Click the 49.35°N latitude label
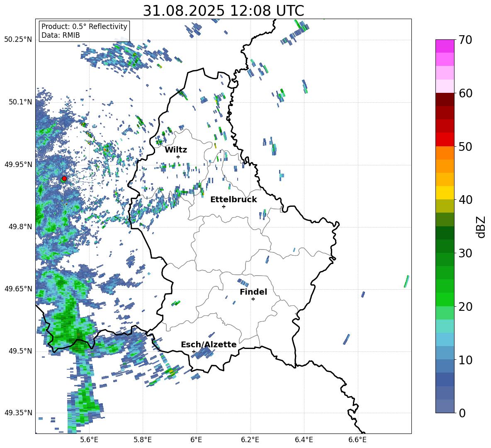Image resolution: width=491 pixels, height=448 pixels. click(18, 413)
